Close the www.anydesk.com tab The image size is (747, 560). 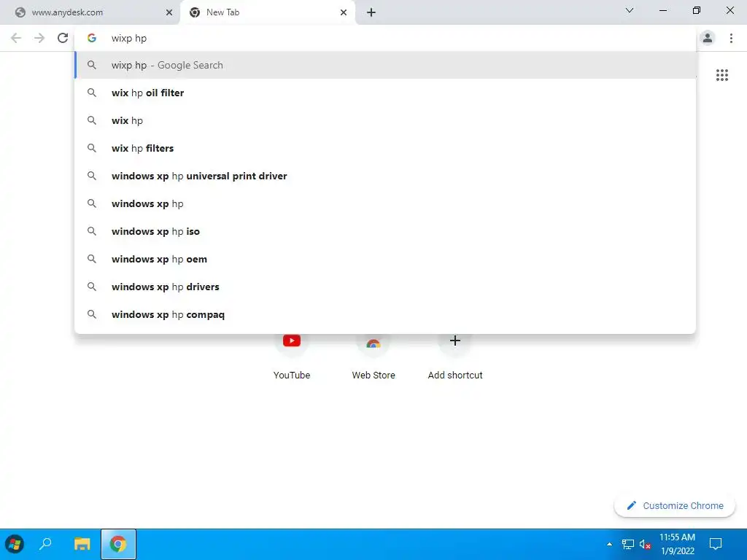[x=169, y=12]
